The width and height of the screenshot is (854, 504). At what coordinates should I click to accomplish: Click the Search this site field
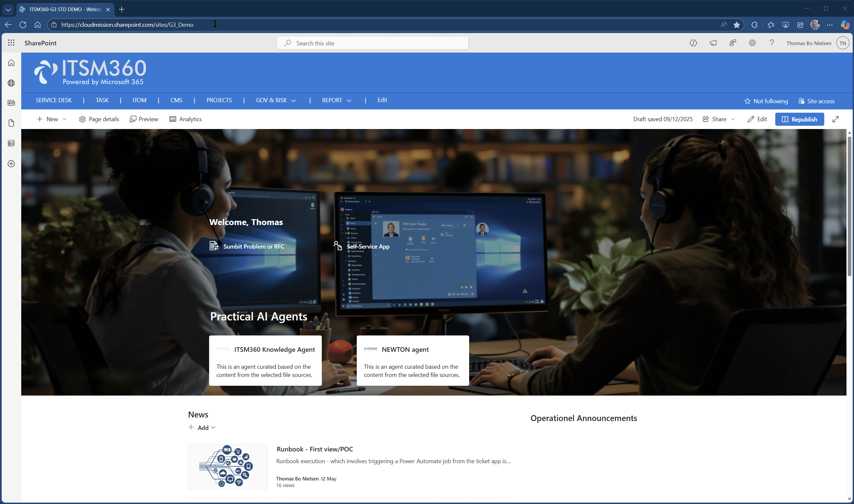(x=372, y=43)
